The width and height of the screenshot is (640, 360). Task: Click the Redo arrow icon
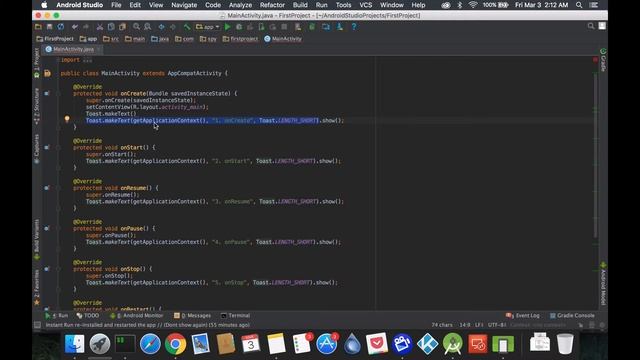pyautogui.click(x=86, y=27)
